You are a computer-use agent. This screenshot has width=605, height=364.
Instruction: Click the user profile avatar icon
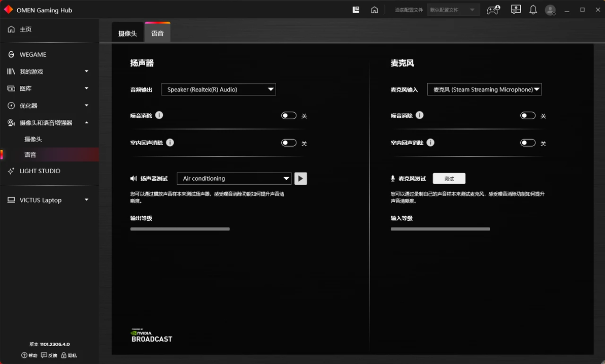tap(550, 10)
